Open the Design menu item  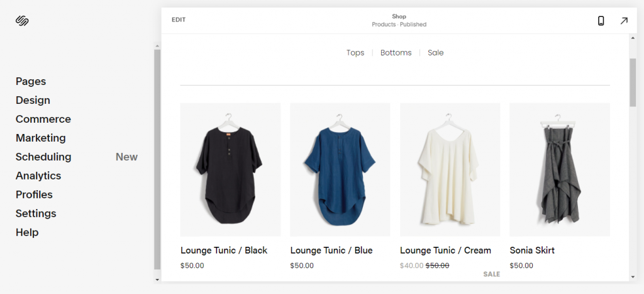click(x=33, y=100)
